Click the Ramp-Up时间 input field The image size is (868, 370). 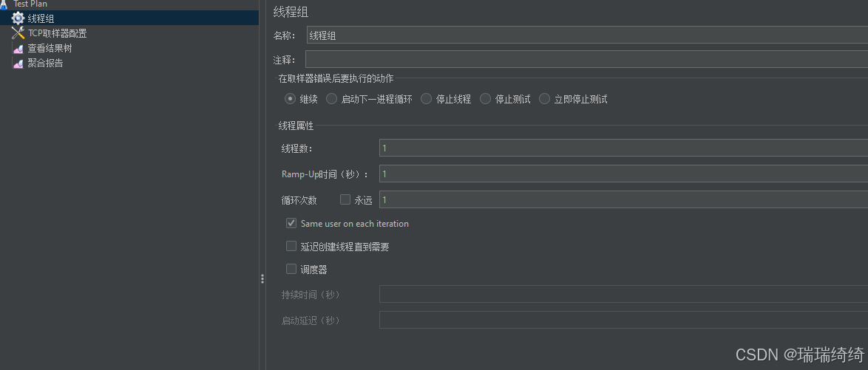click(x=623, y=174)
